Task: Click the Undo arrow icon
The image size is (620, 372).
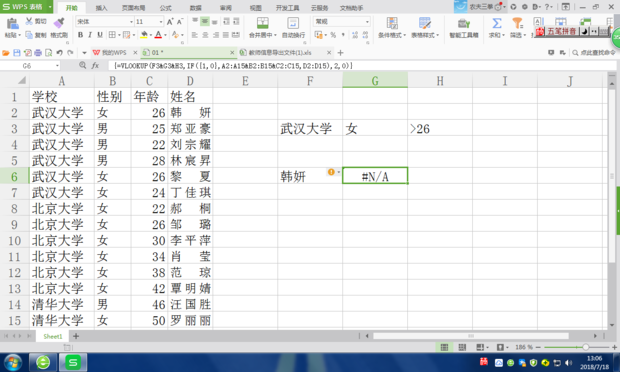Action: [59, 53]
